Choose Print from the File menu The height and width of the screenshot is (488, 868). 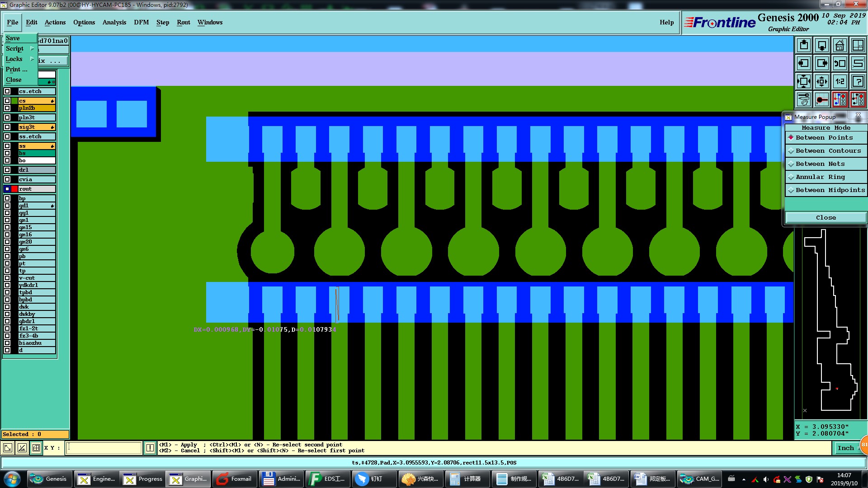coord(16,69)
